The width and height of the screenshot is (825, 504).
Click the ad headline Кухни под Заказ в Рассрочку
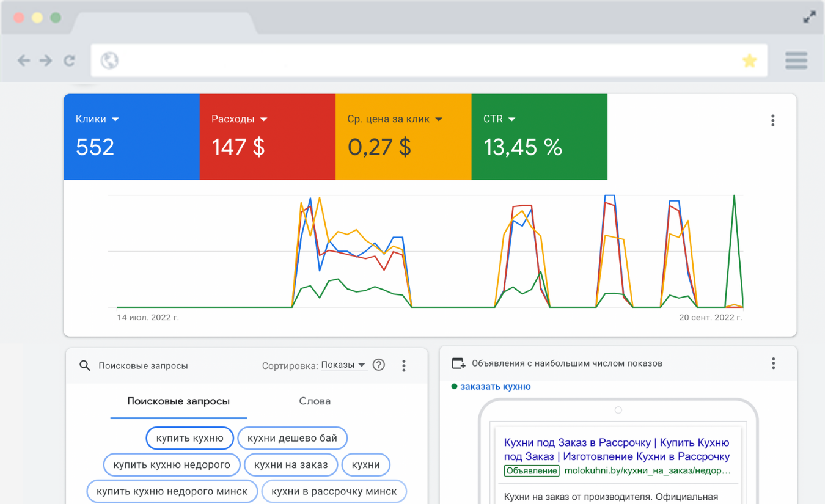[617, 449]
